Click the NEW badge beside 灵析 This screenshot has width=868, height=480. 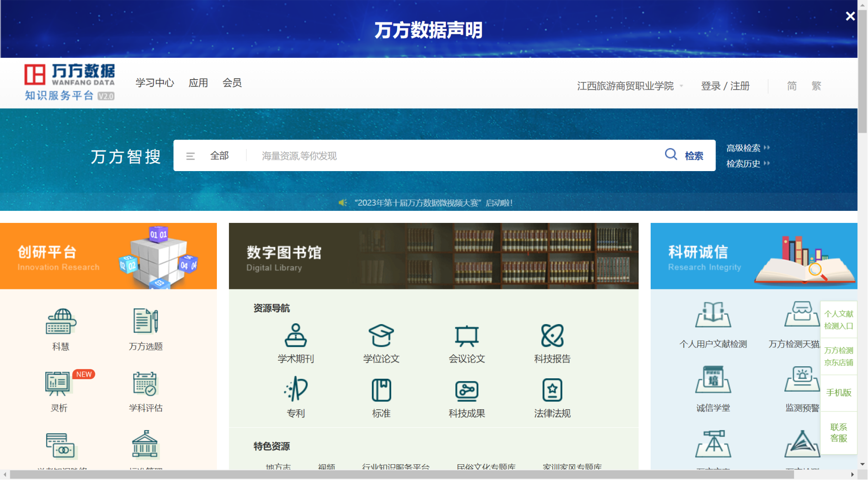(84, 374)
